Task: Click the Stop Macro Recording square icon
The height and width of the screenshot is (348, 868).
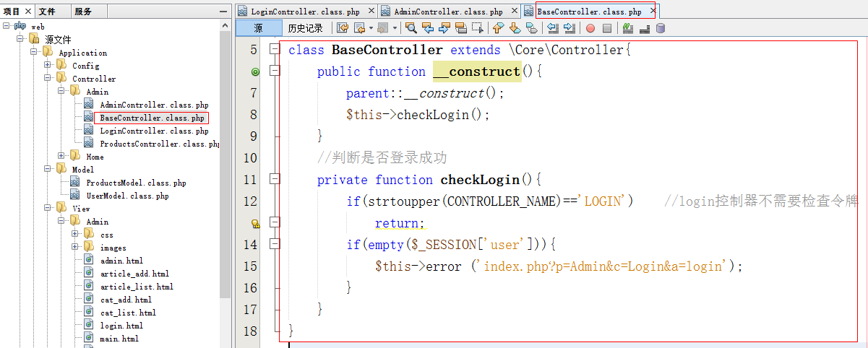Action: [607, 28]
